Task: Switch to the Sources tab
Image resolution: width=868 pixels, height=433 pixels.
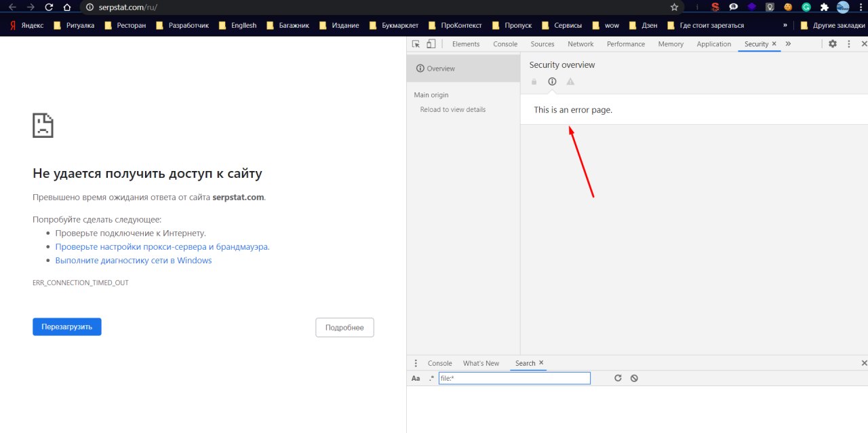Action: (542, 44)
